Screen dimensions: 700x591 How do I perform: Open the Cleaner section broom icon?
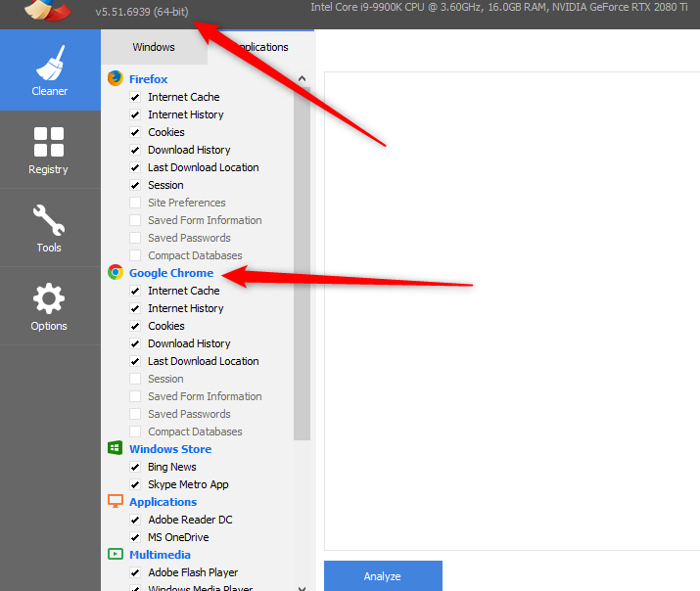51,64
